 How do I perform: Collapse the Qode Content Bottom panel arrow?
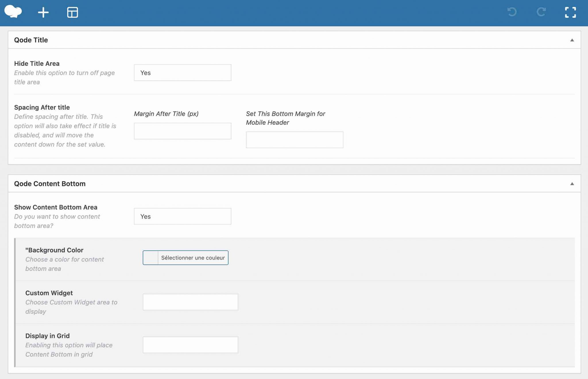[x=572, y=184]
